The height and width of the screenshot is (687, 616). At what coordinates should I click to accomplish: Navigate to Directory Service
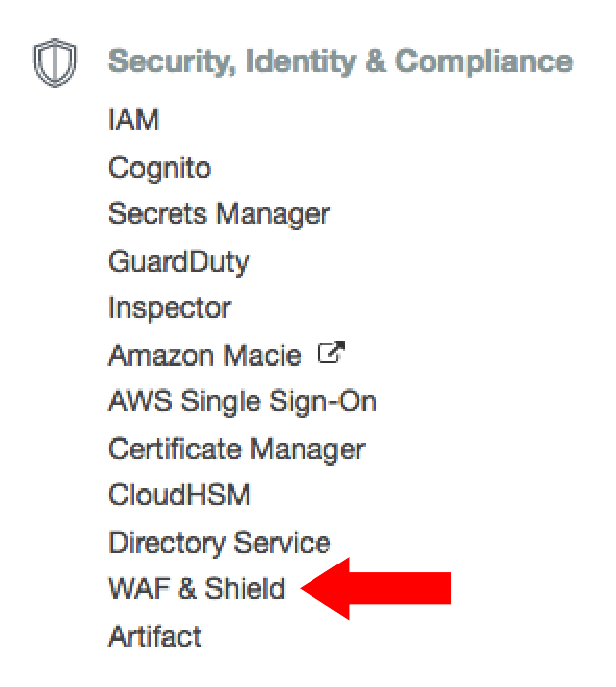coord(219,543)
